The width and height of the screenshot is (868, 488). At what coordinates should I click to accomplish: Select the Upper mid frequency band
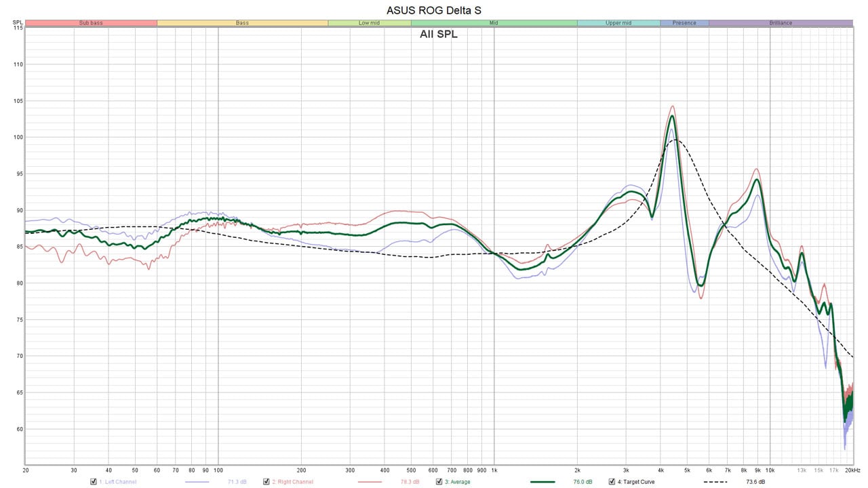618,23
